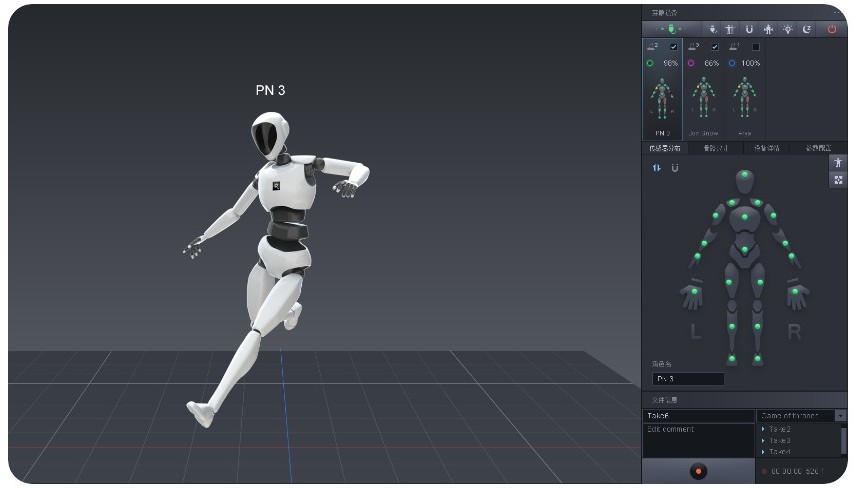854x489 pixels.
Task: Click the T-pose figure icon in toolbar
Action: [729, 29]
